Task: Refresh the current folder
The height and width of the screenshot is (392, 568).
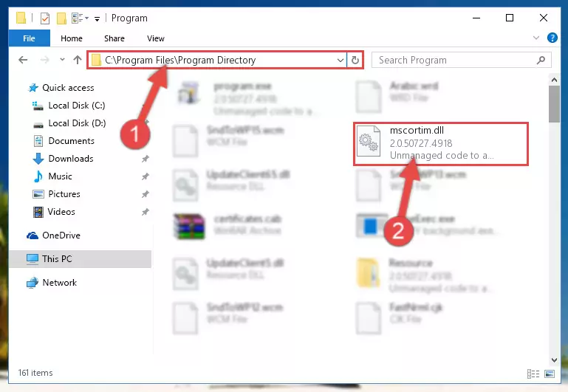Action: pyautogui.click(x=355, y=60)
